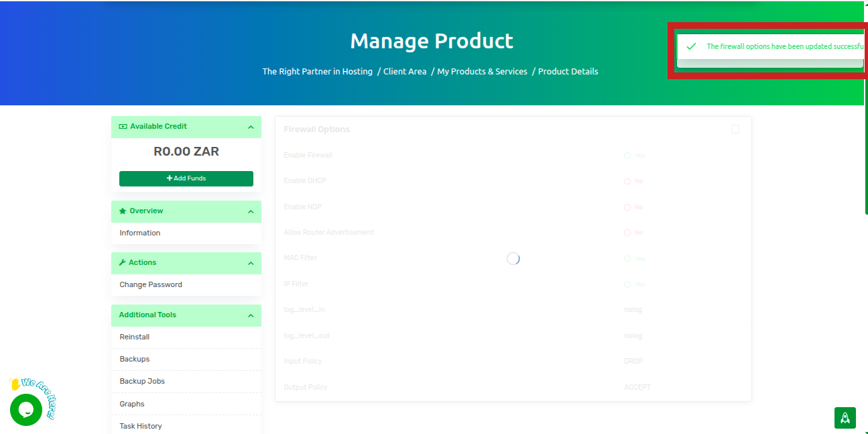Image resolution: width=868 pixels, height=434 pixels.
Task: Click the Firewall Options edit icon
Action: coord(735,129)
